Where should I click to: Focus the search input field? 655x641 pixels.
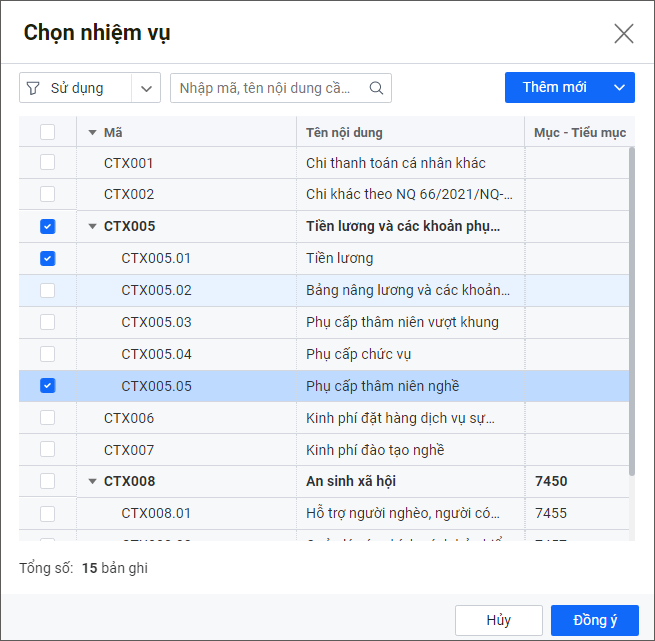point(267,88)
